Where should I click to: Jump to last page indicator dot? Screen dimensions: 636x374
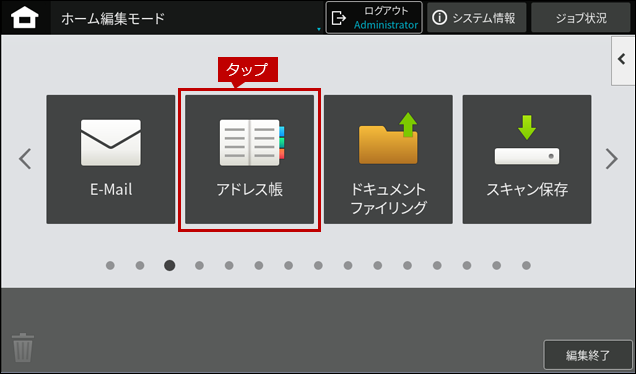pos(526,265)
